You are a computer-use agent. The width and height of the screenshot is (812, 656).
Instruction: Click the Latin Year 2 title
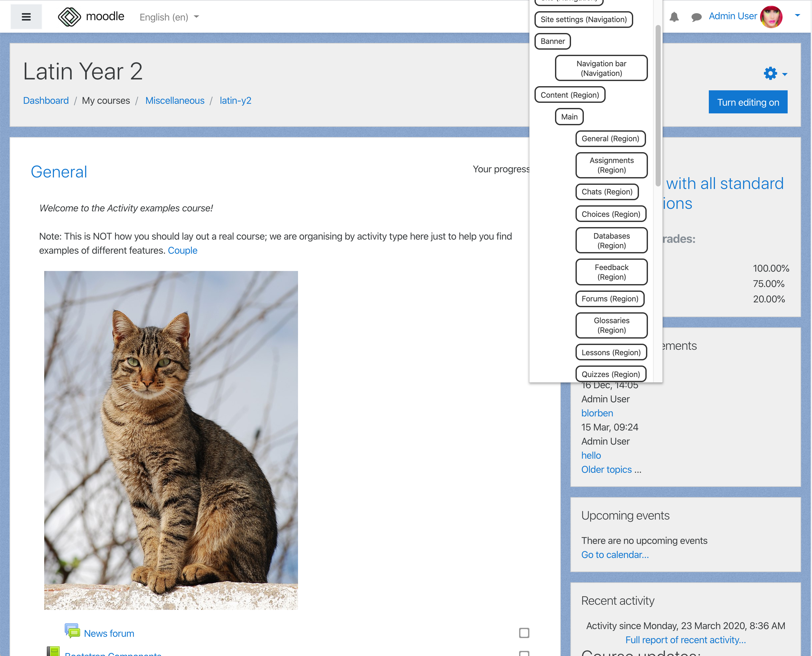pos(83,71)
